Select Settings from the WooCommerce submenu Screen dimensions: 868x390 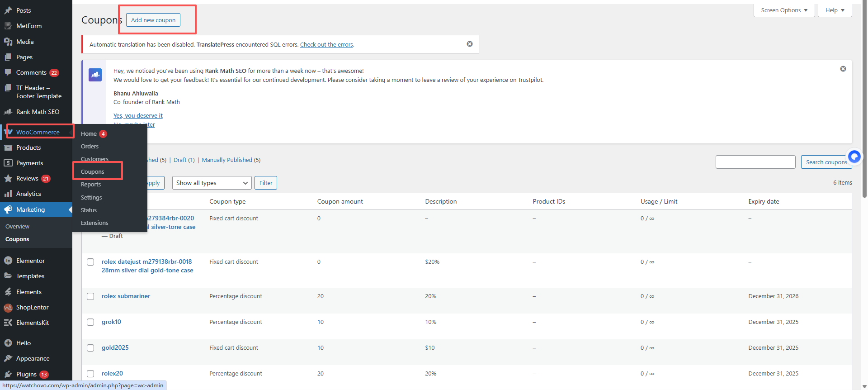coord(91,198)
